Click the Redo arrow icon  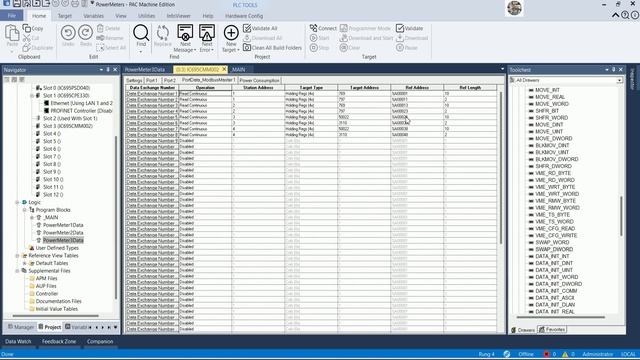click(86, 33)
